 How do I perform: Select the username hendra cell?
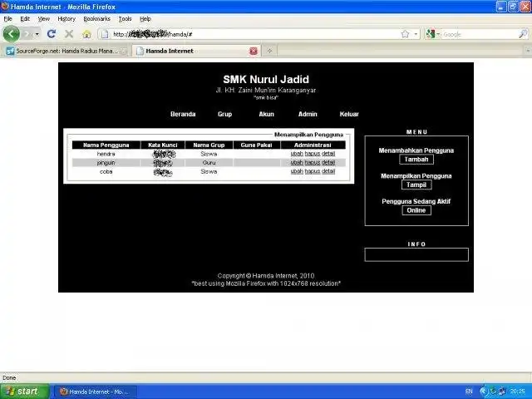click(106, 154)
